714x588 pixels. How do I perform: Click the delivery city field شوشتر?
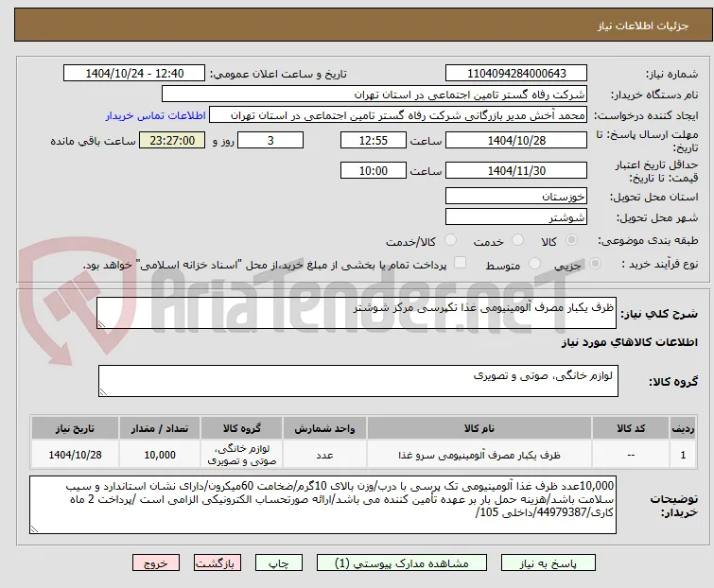coord(516,217)
